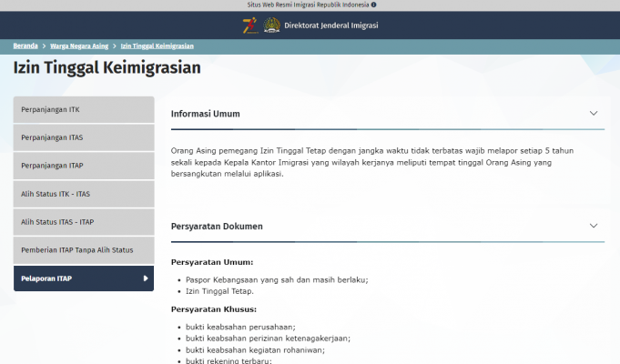Screen dimensions: 620x364
Task: Collapse Persyaratan Dokumen using its chevron
Action: [x=594, y=225]
